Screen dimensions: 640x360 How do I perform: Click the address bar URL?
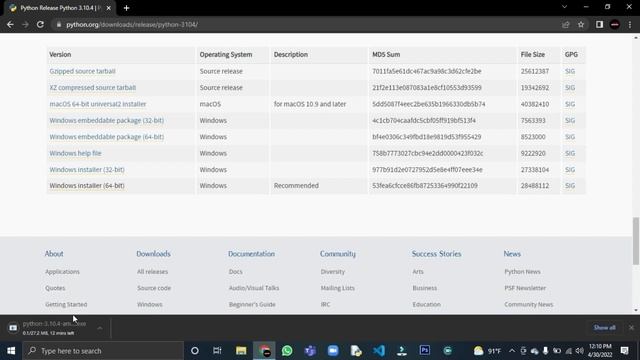pyautogui.click(x=132, y=24)
